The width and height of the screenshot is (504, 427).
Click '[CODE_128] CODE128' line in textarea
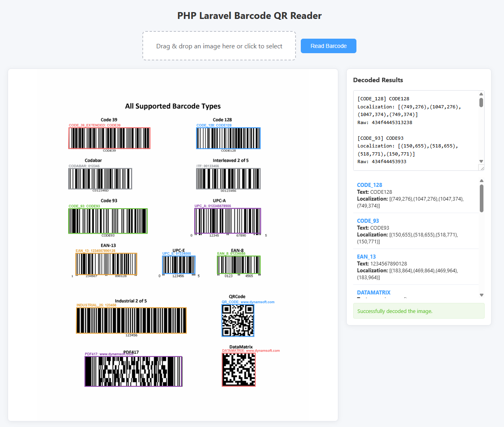tap(383, 99)
